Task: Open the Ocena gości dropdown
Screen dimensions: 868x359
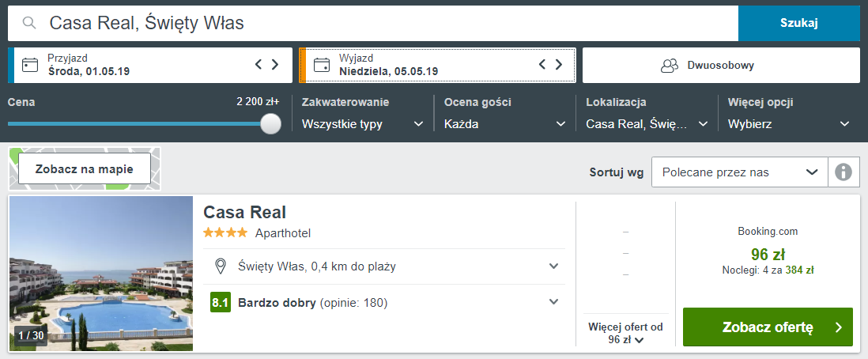Action: [x=505, y=124]
